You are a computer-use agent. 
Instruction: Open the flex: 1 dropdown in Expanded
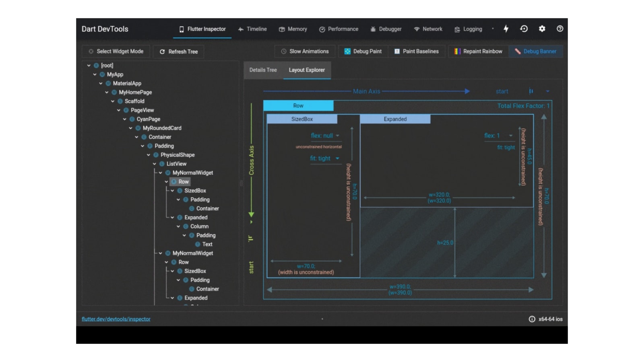click(499, 136)
